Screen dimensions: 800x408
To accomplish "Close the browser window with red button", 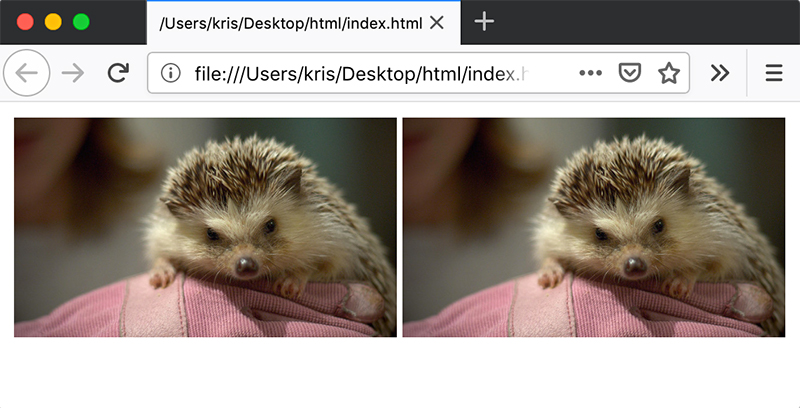I will 25,22.
